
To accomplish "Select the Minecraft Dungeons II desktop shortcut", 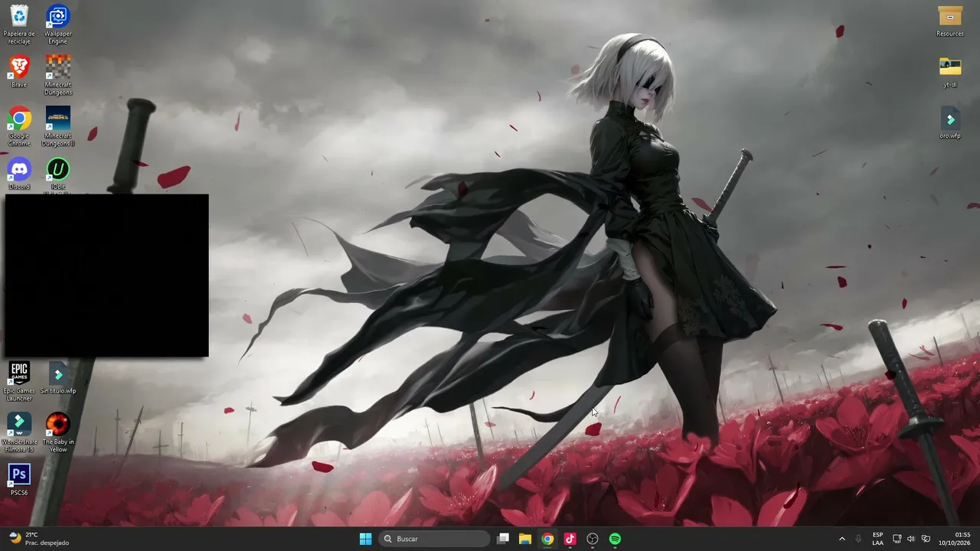I will pyautogui.click(x=58, y=126).
